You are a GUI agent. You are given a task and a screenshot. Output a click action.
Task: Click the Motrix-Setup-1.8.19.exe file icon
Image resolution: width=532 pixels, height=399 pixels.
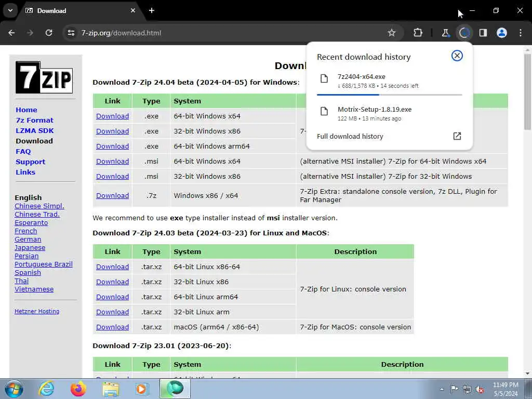click(324, 111)
